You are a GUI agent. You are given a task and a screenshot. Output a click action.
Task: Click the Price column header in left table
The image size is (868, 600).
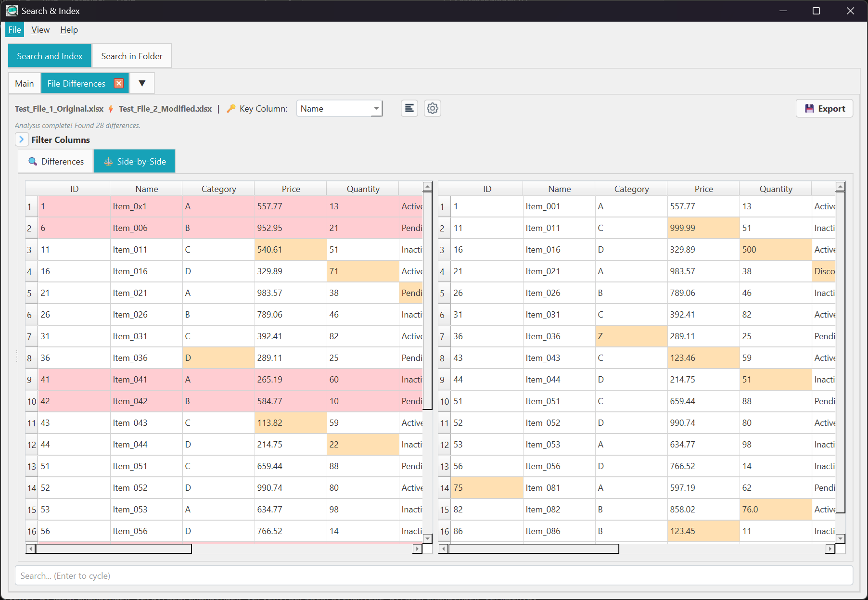point(291,189)
